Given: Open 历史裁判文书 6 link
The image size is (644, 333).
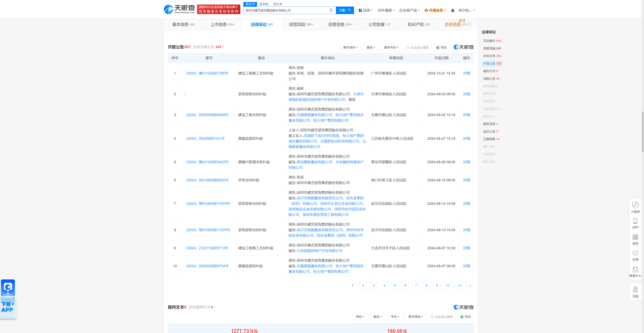Looking at the screenshot, I should coord(202,307).
